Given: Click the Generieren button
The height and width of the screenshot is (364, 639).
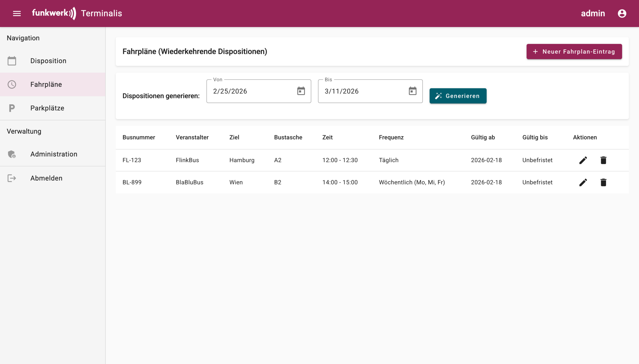Looking at the screenshot, I should [x=458, y=96].
